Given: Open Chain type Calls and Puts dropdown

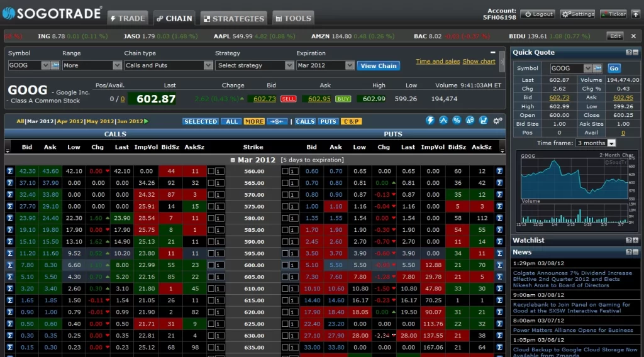Looking at the screenshot, I should pyautogui.click(x=208, y=65).
